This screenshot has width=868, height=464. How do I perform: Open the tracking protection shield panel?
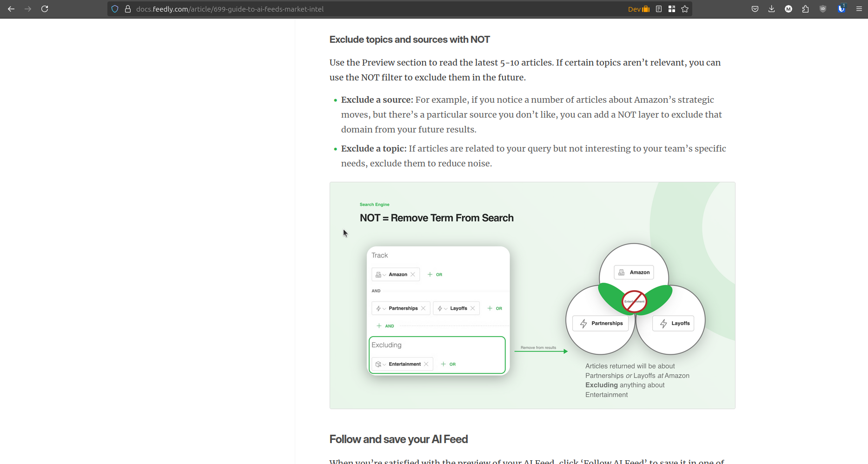click(x=115, y=9)
